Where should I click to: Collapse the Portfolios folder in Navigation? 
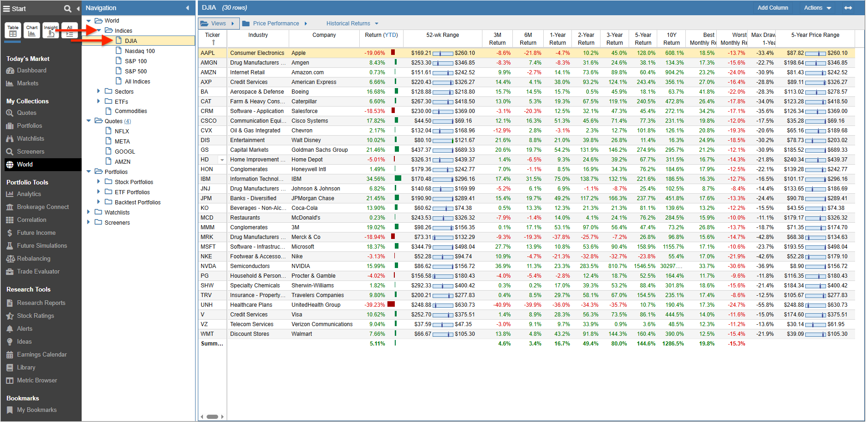click(x=89, y=172)
